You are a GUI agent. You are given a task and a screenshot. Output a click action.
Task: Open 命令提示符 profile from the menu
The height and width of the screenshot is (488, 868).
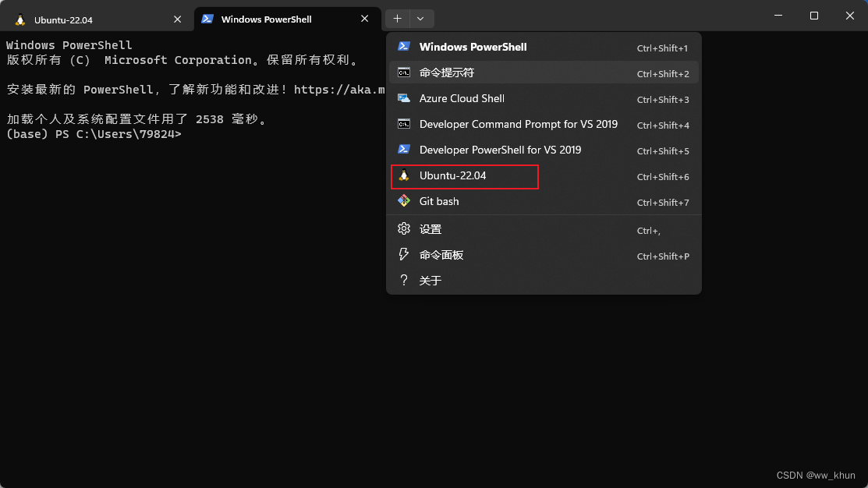(x=544, y=72)
